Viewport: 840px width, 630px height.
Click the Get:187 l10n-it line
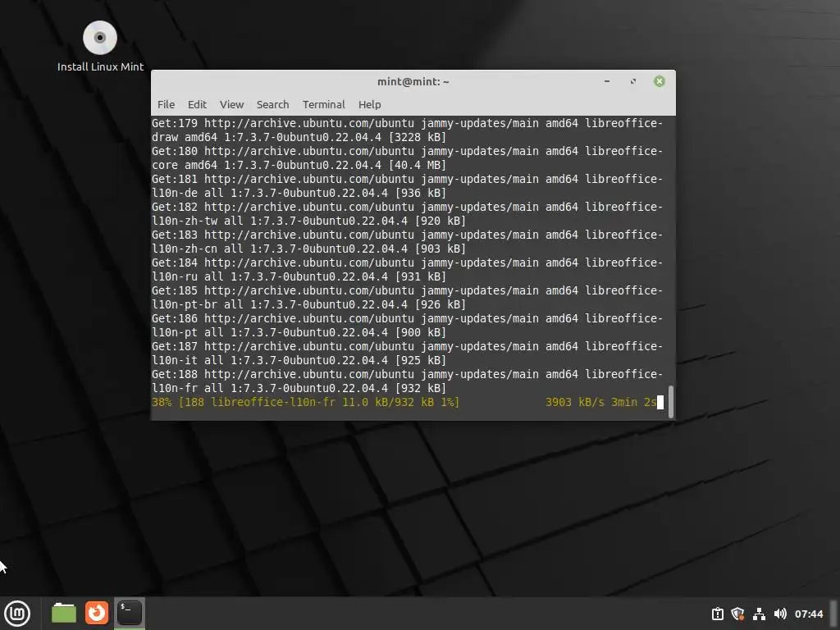coord(407,353)
